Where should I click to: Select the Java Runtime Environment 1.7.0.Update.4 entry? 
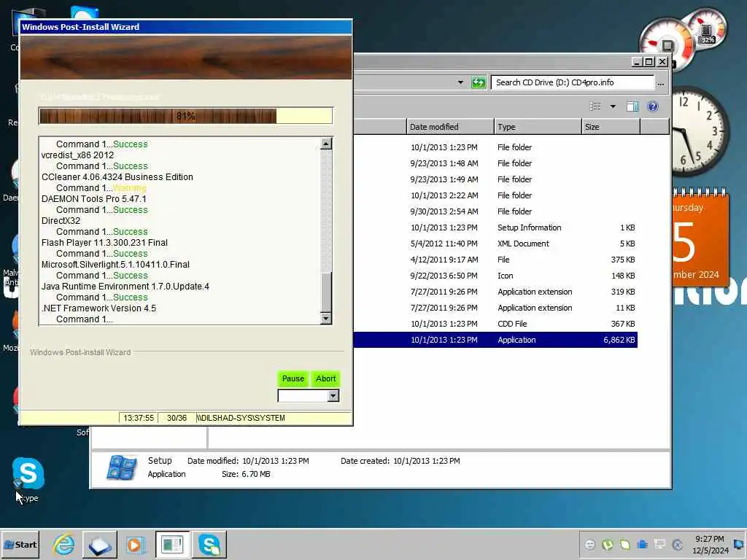pos(125,286)
